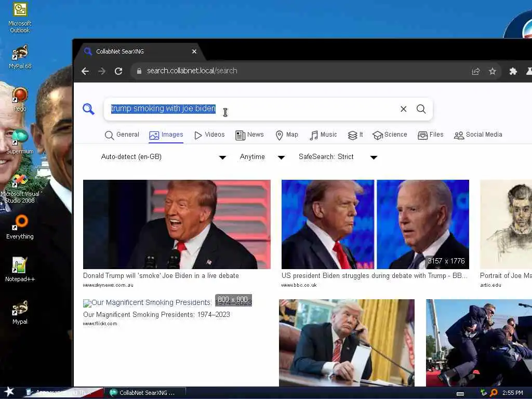Viewport: 532px width, 399px height.
Task: Launch Notepad++ from the desktop
Action: click(20, 270)
